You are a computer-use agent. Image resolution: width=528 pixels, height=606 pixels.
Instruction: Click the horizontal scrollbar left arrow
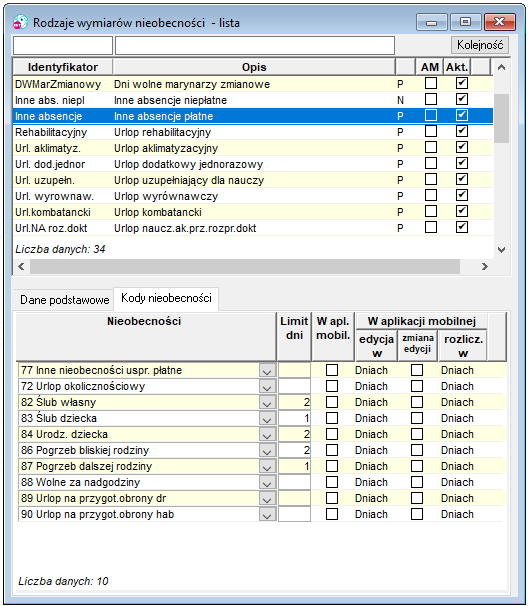[21, 266]
